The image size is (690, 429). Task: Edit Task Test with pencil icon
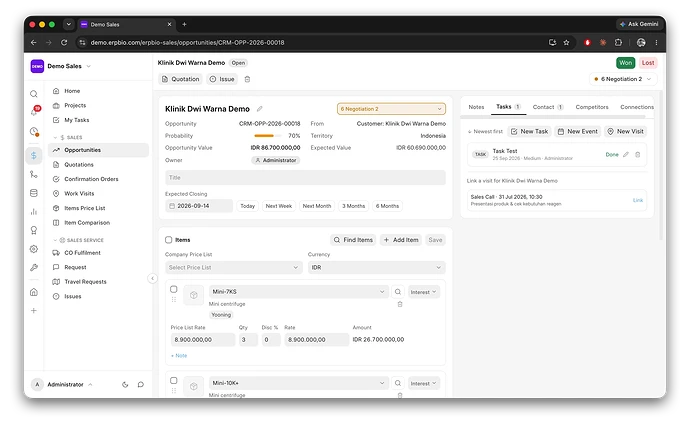626,154
